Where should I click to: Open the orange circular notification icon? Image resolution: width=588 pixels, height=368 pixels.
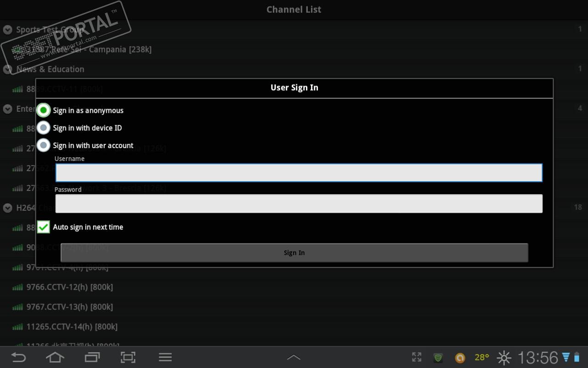(460, 357)
